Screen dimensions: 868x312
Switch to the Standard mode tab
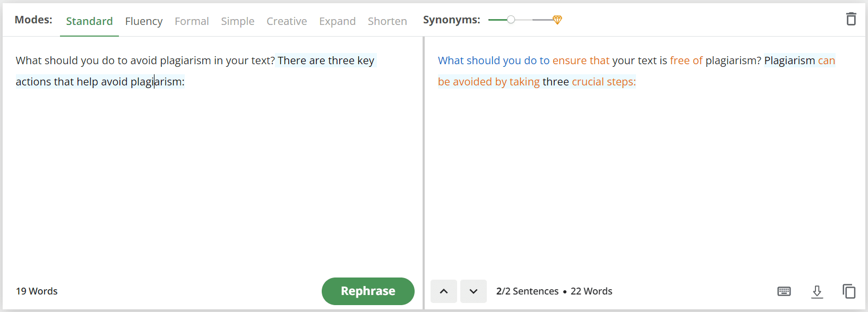89,21
